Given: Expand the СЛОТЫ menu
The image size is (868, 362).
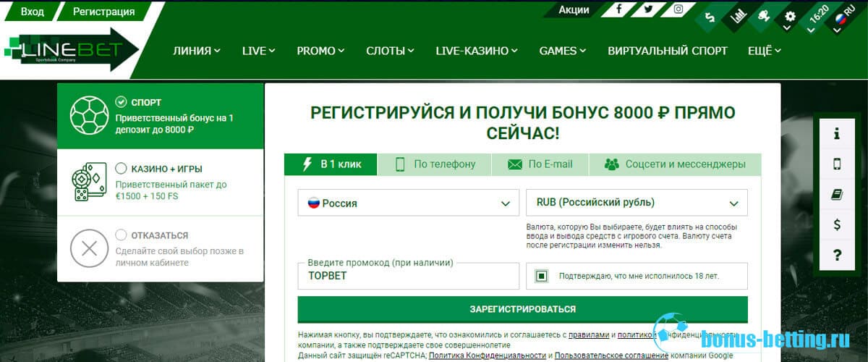Looking at the screenshot, I should coord(391,51).
